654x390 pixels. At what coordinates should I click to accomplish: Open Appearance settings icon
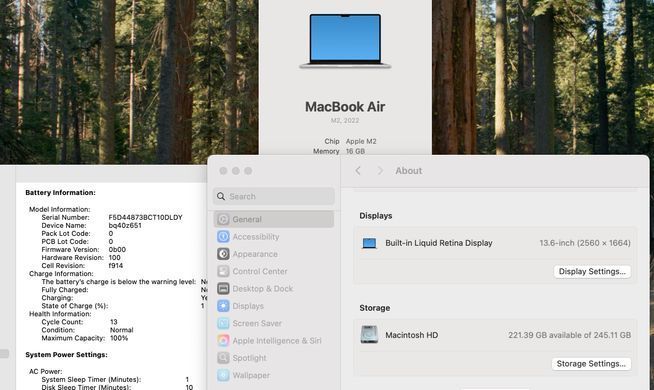pyautogui.click(x=223, y=254)
